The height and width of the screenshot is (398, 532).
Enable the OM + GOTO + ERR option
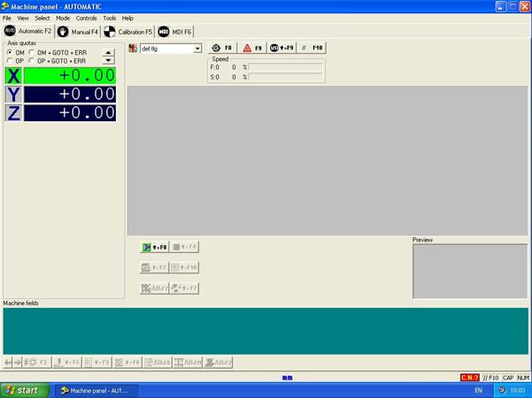(32, 52)
